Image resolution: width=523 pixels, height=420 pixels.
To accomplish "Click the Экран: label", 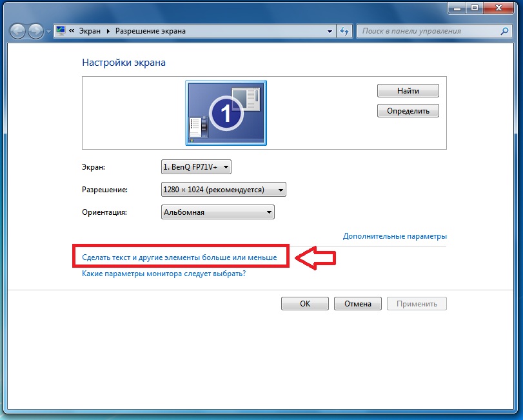I will (94, 167).
